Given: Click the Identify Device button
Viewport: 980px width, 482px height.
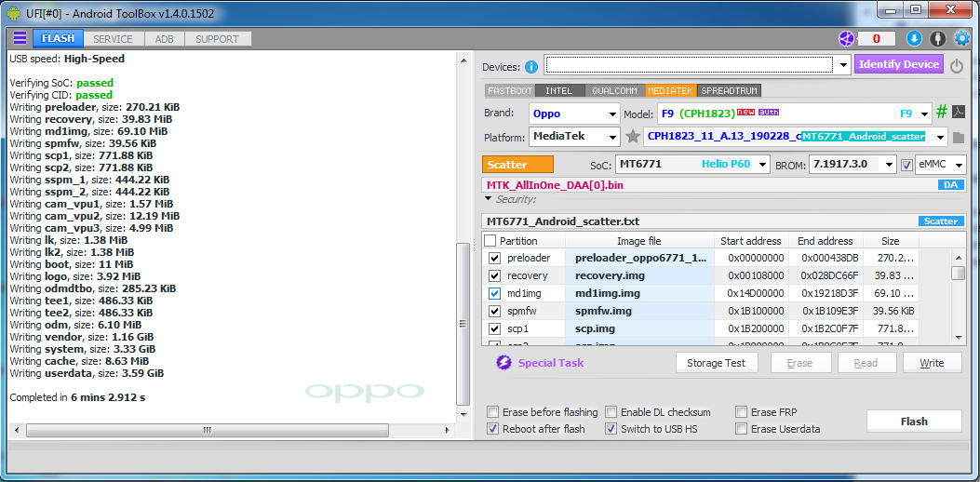Looking at the screenshot, I should (899, 64).
